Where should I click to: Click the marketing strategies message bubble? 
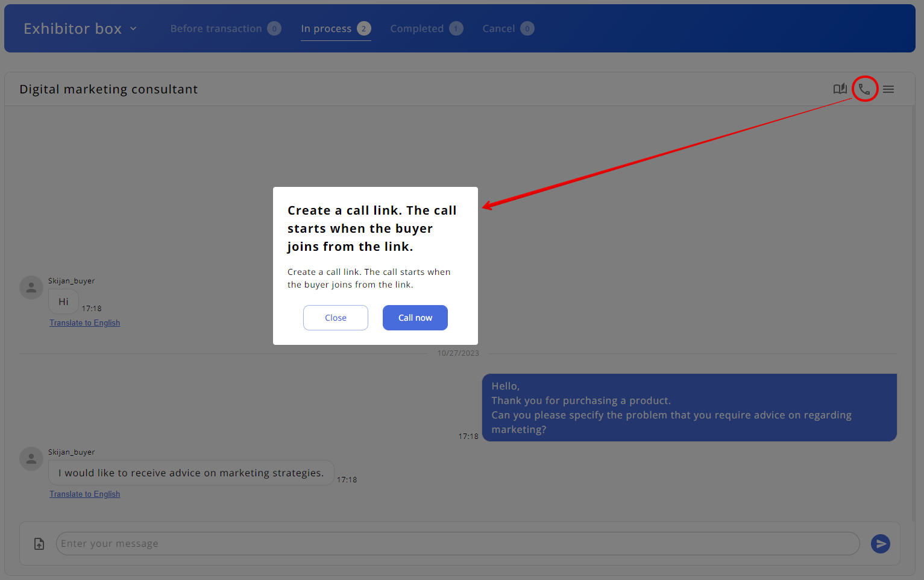(x=191, y=473)
